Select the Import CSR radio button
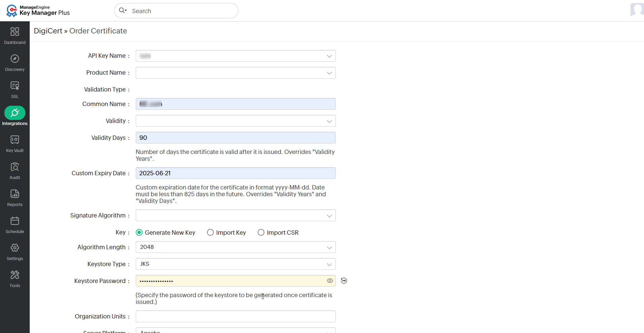This screenshot has height=333, width=644. (261, 232)
